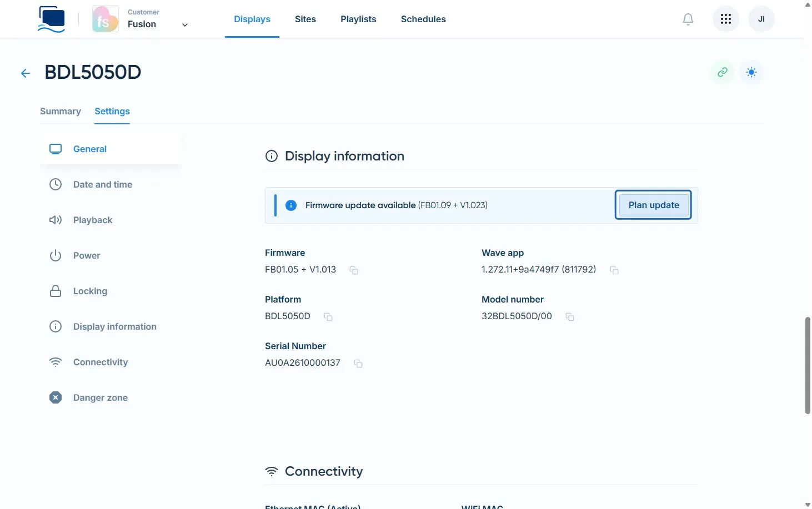Click the Plan update button

click(653, 205)
